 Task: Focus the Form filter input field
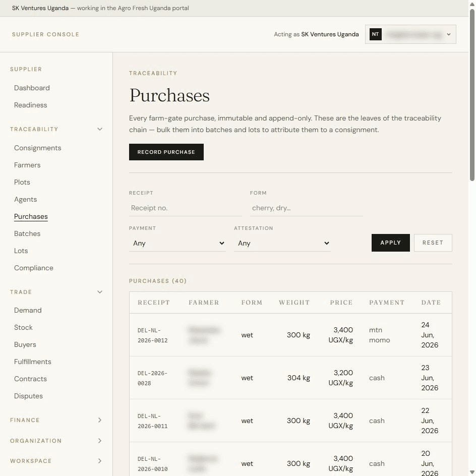click(307, 208)
